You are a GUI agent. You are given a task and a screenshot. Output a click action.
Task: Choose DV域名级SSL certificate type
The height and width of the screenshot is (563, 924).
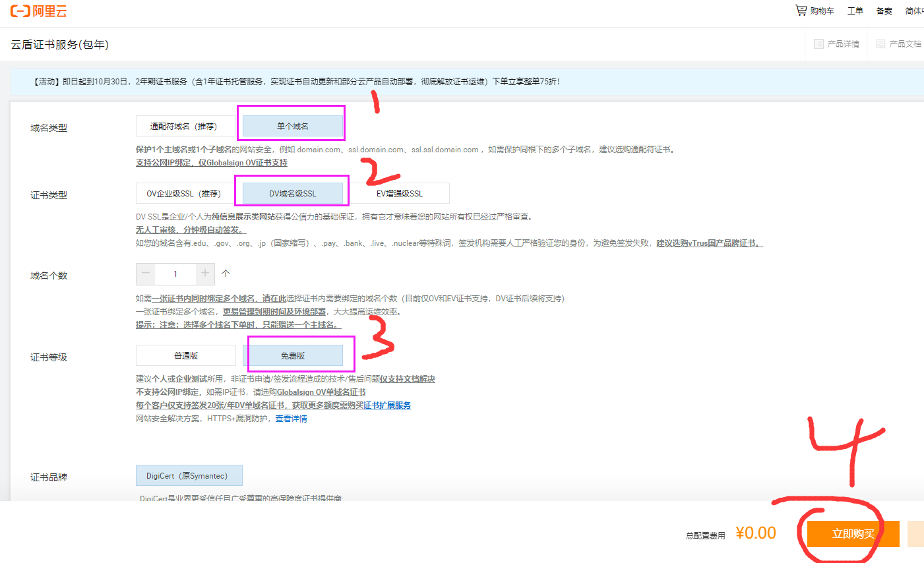[293, 193]
